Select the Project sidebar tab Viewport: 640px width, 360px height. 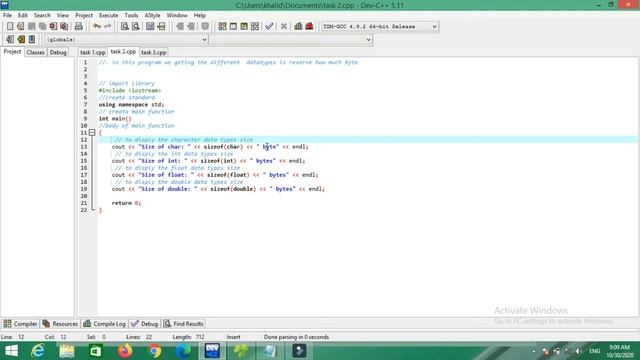point(12,52)
